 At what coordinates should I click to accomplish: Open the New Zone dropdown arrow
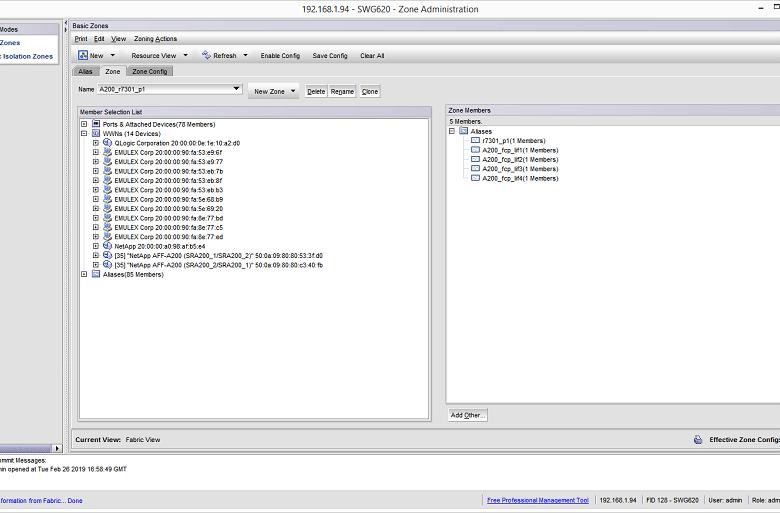[x=293, y=91]
